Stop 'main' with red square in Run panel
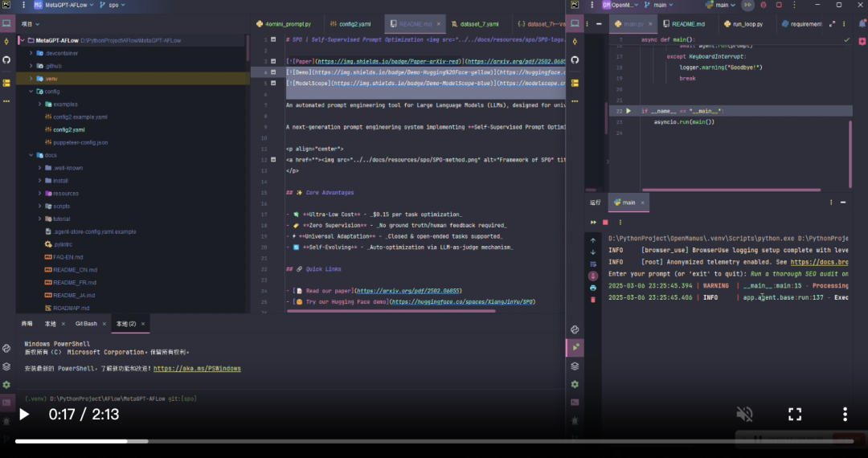 pos(606,223)
